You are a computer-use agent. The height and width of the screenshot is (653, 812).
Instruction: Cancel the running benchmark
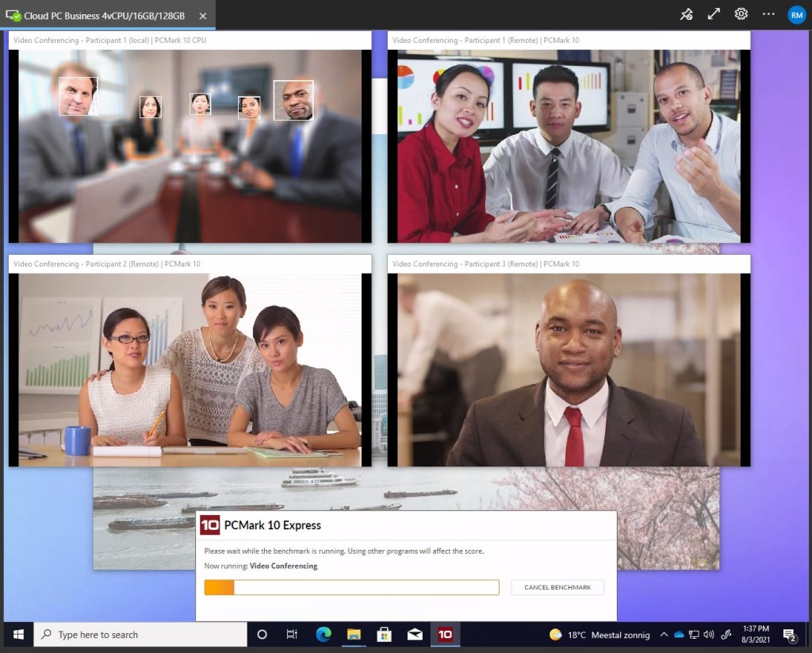[557, 587]
